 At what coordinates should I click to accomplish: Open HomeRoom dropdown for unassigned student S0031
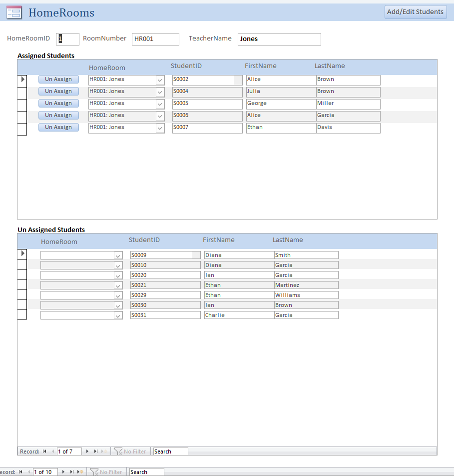click(118, 315)
